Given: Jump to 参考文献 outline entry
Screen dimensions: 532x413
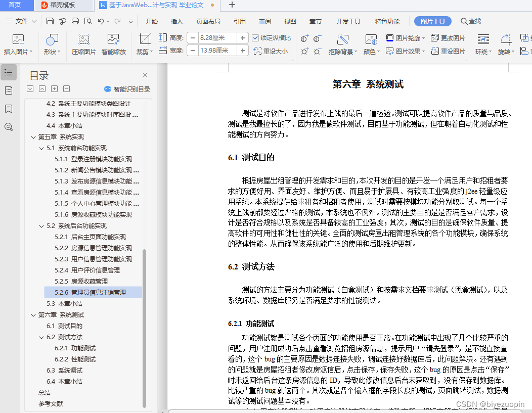Looking at the screenshot, I should click(51, 404).
